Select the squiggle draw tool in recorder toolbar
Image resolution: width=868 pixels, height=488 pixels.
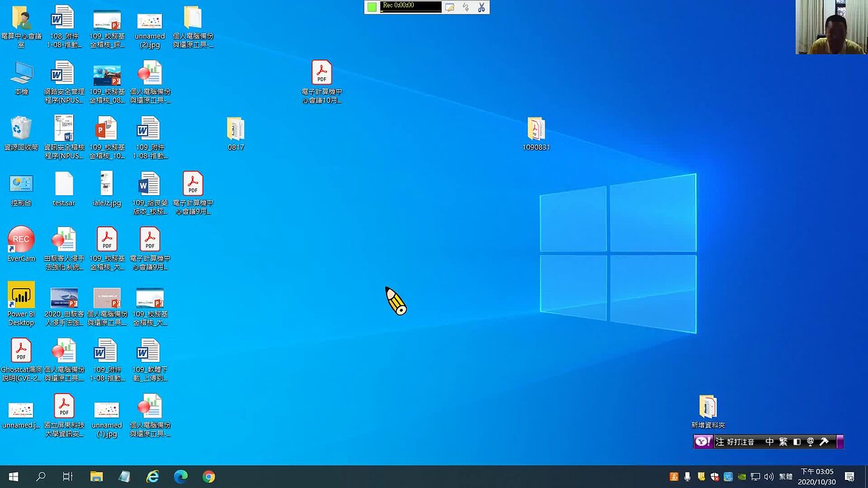(x=466, y=7)
